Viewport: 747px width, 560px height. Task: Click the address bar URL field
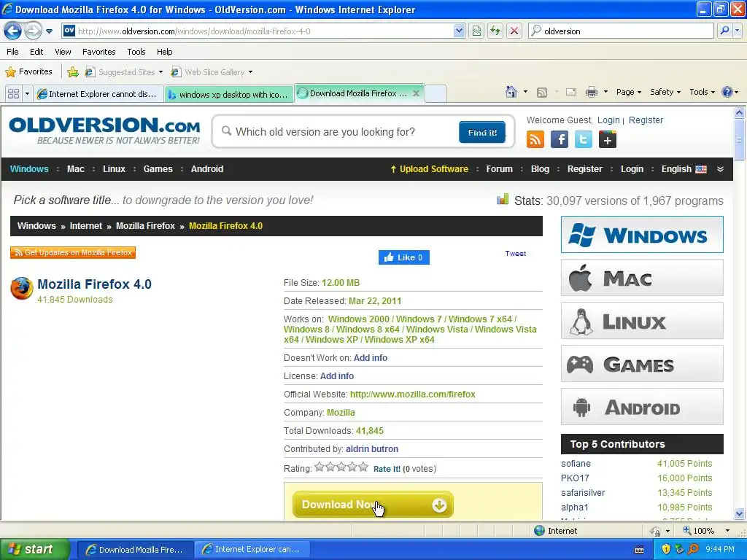pyautogui.click(x=264, y=31)
